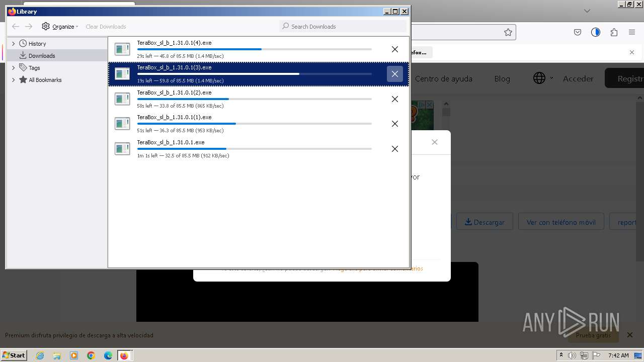644x362 pixels.
Task: Click Acceder login link
Action: pos(578,78)
